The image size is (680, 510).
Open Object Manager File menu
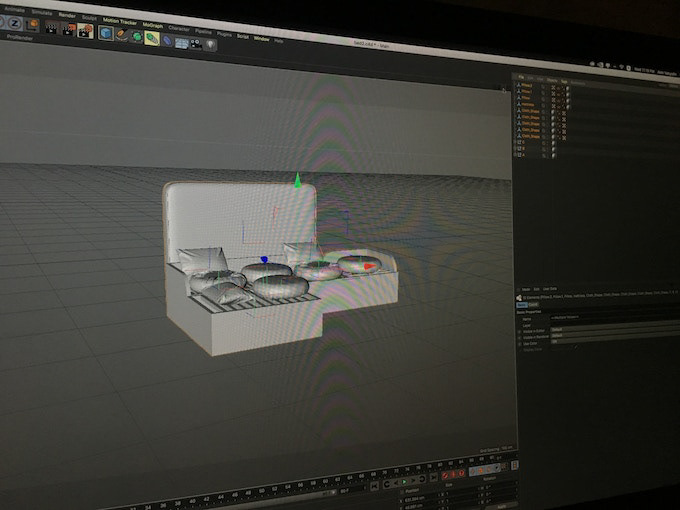click(521, 77)
